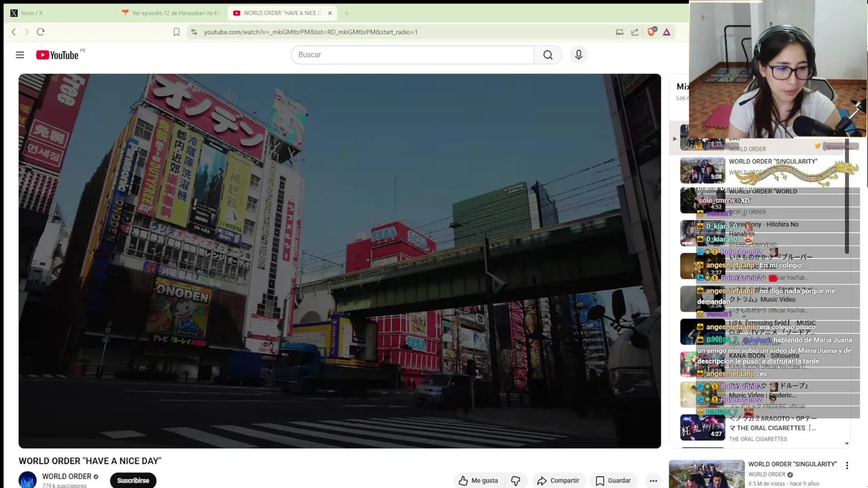Reload the current page
This screenshot has height=488, width=868.
(41, 32)
